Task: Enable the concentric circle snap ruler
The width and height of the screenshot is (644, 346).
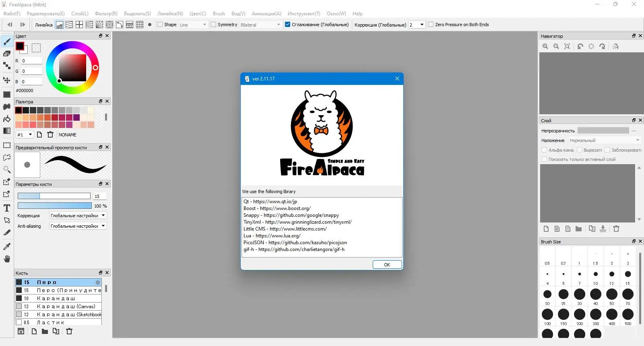Action: click(109, 25)
